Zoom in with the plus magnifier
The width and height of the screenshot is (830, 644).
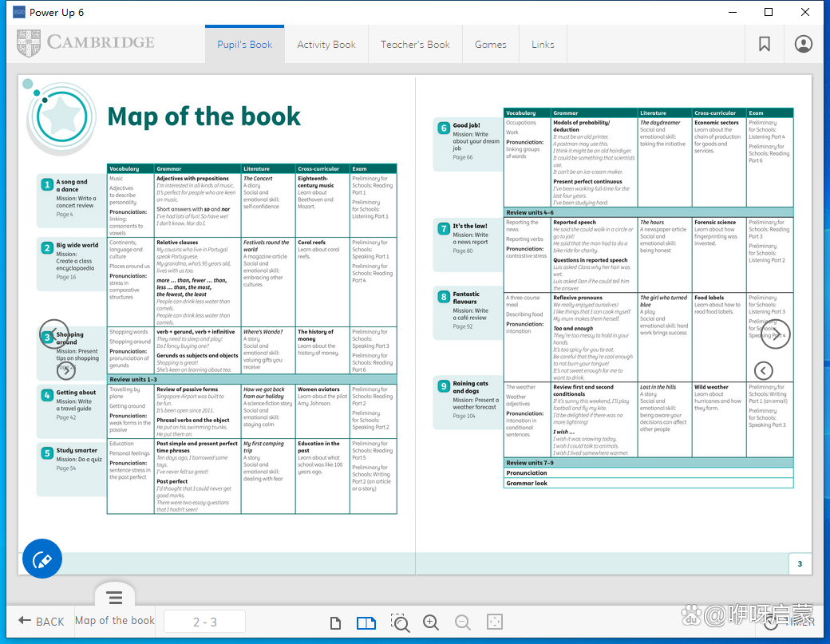click(431, 622)
